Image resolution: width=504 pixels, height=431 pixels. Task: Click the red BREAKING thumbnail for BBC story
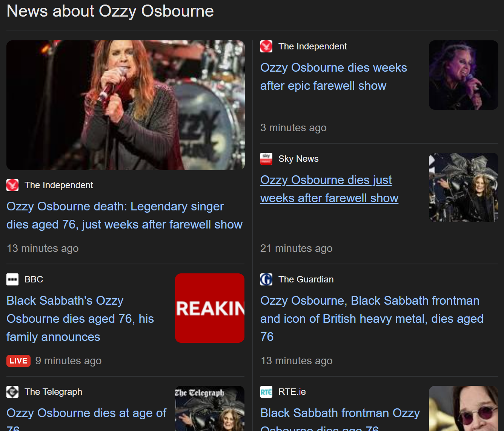(x=210, y=308)
